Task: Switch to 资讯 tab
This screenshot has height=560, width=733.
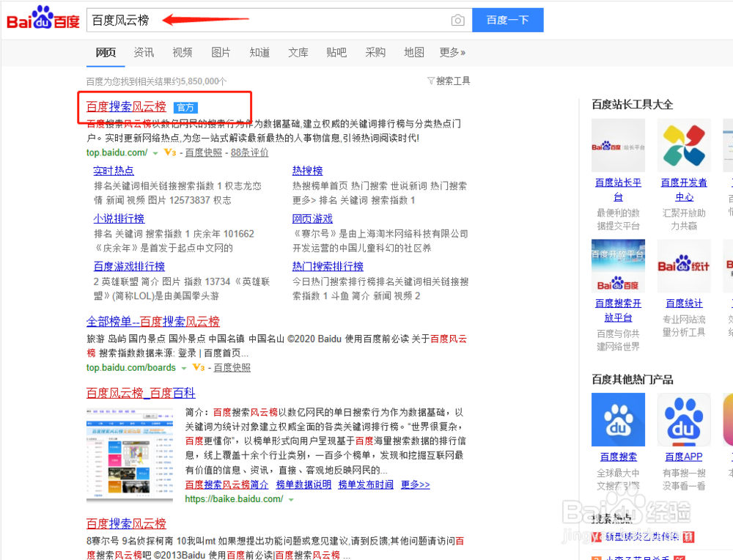Action: coord(144,52)
